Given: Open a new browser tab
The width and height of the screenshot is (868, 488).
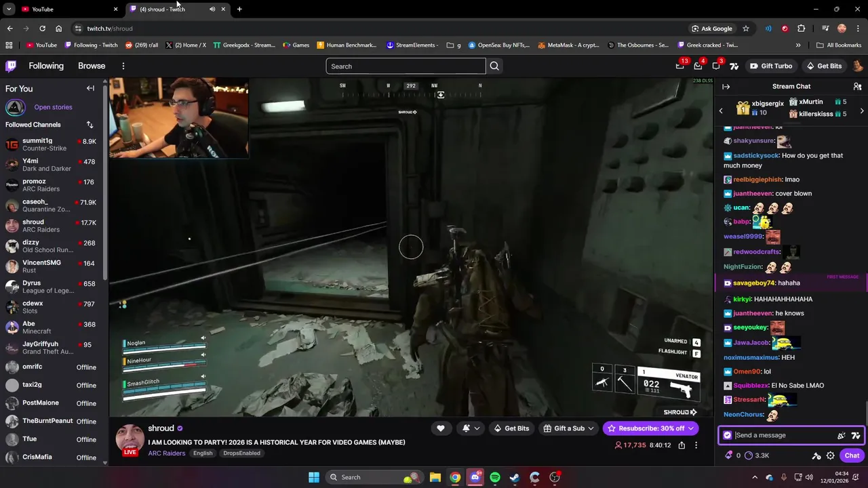Looking at the screenshot, I should [239, 9].
